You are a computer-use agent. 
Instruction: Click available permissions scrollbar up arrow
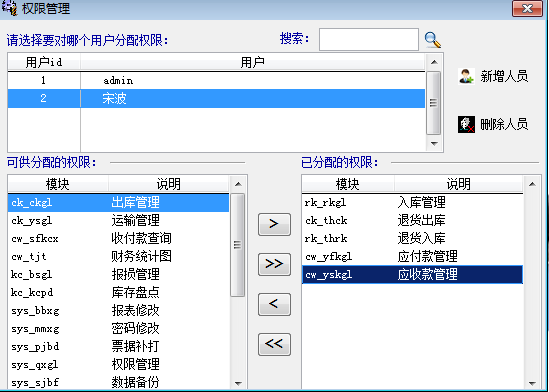[x=238, y=184]
